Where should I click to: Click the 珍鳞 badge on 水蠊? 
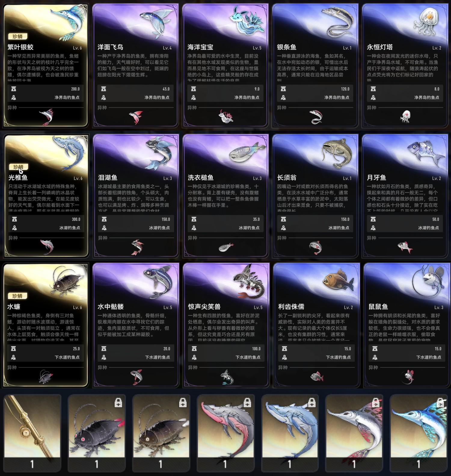coord(17,296)
